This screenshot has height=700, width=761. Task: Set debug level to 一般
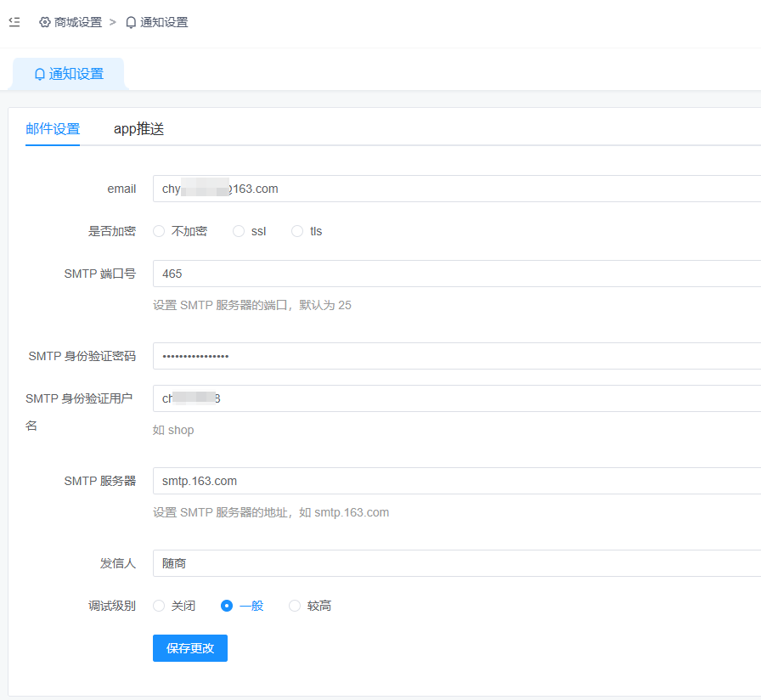point(227,606)
